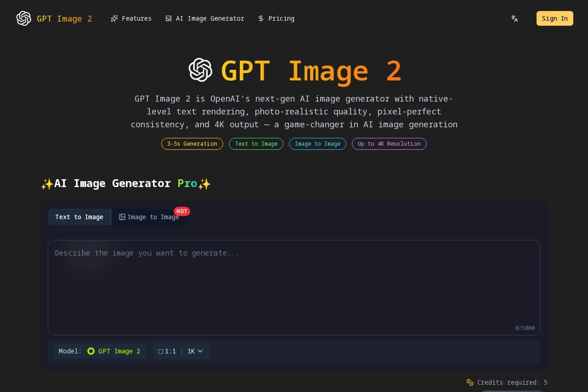Open the Pricing page from navbar
This screenshot has width=588, height=392.
[x=276, y=18]
